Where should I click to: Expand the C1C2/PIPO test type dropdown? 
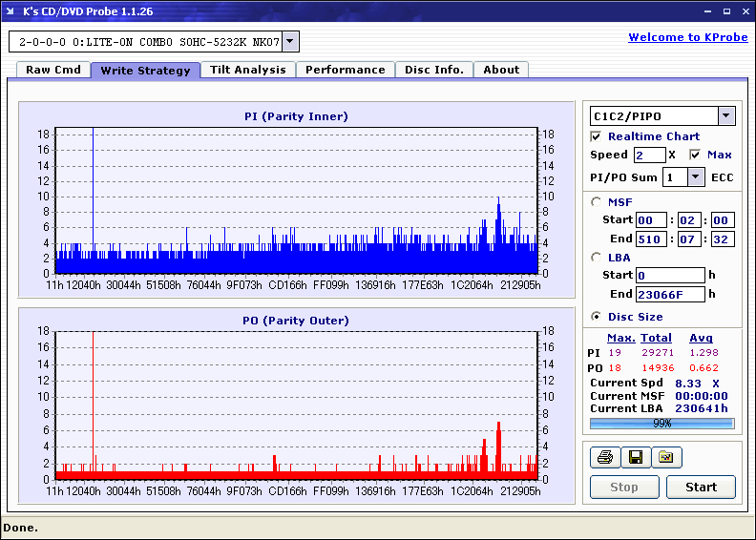(725, 116)
